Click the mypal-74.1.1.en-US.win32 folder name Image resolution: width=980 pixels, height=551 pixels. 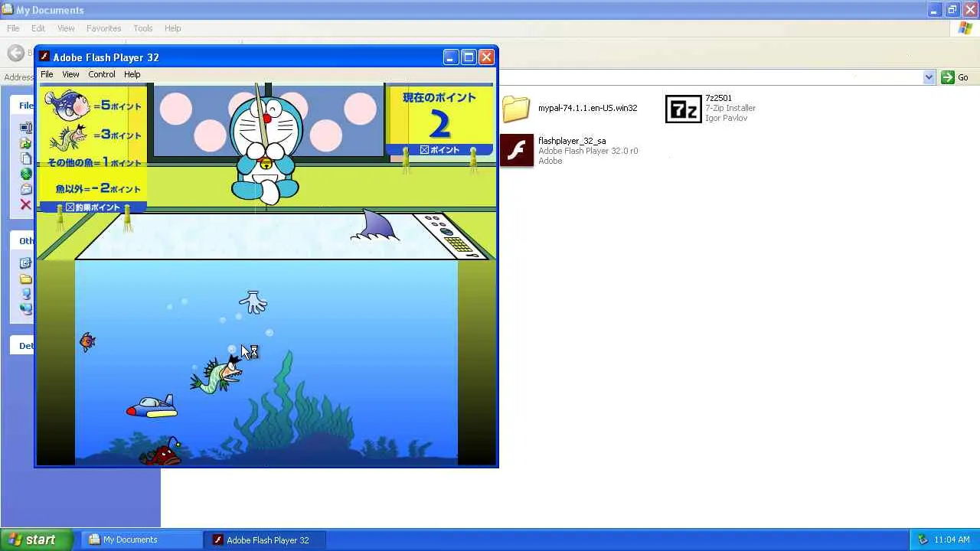click(x=587, y=108)
